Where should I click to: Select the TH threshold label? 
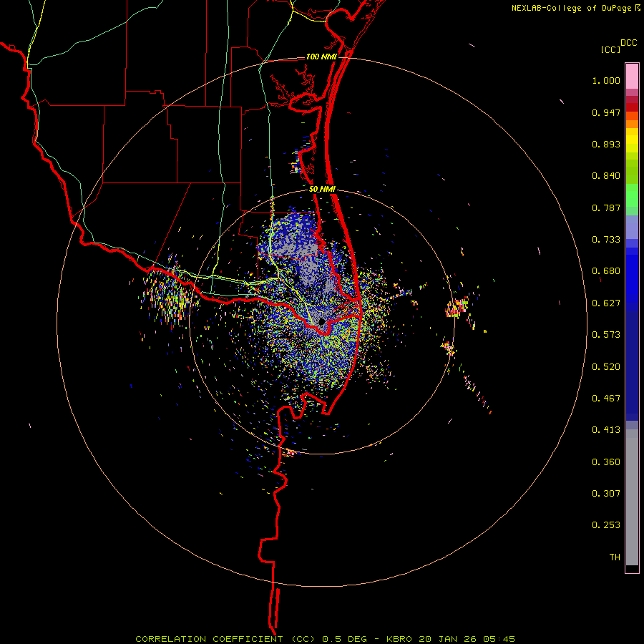615,557
